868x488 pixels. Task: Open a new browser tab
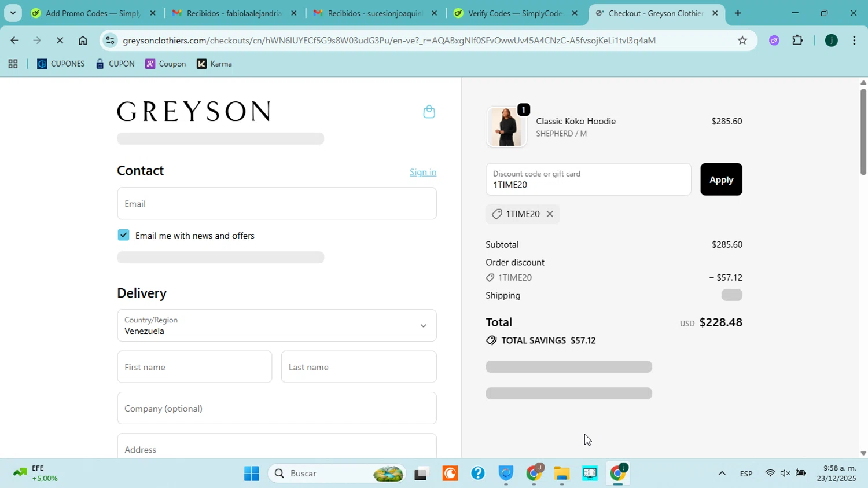pos(738,13)
